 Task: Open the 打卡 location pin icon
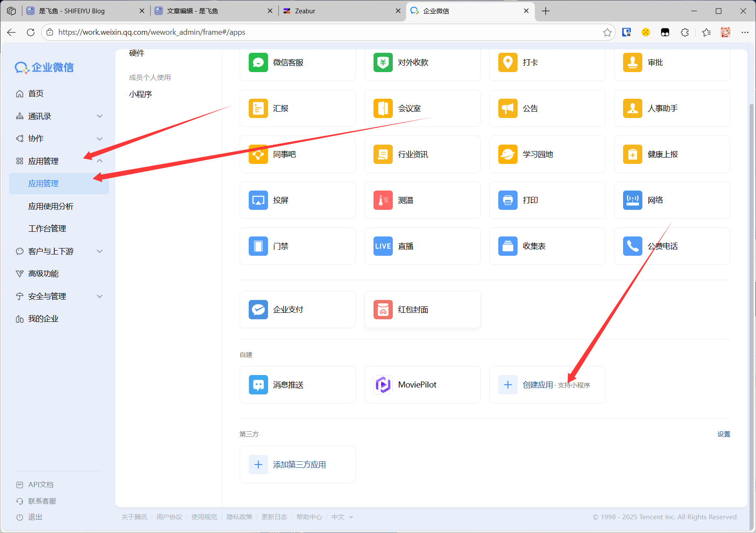[x=508, y=63]
